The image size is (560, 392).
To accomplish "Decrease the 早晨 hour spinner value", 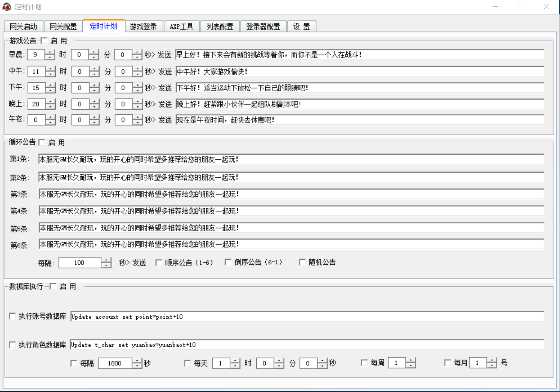I will point(50,57).
